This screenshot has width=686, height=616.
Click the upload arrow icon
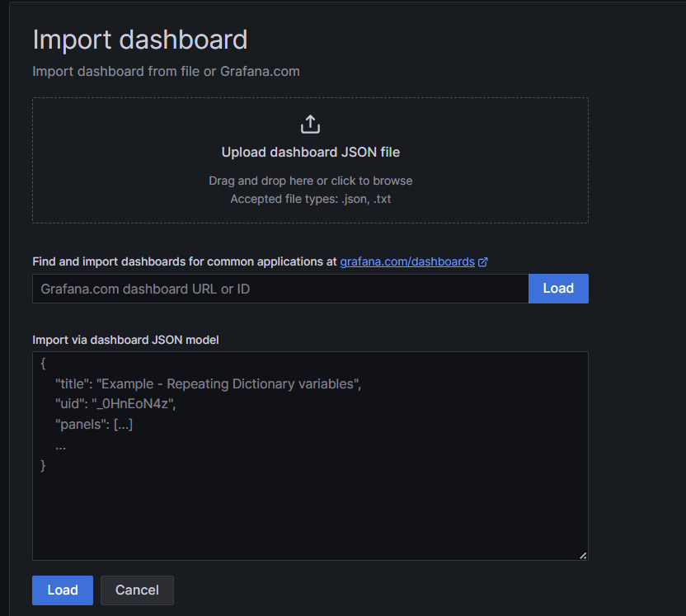[x=310, y=125]
